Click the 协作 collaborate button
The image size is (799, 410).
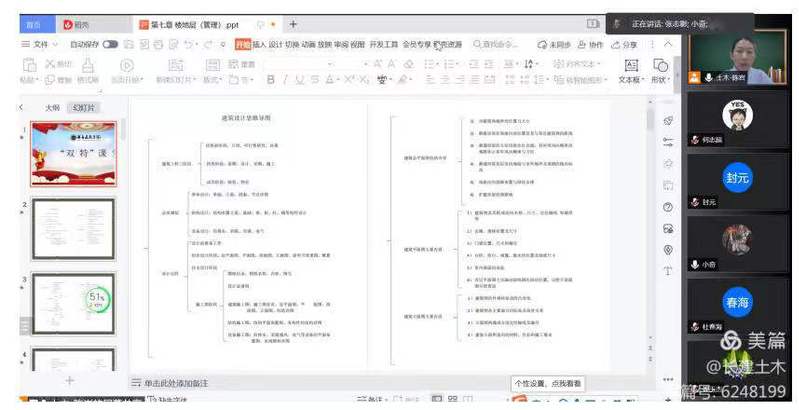pyautogui.click(x=591, y=45)
